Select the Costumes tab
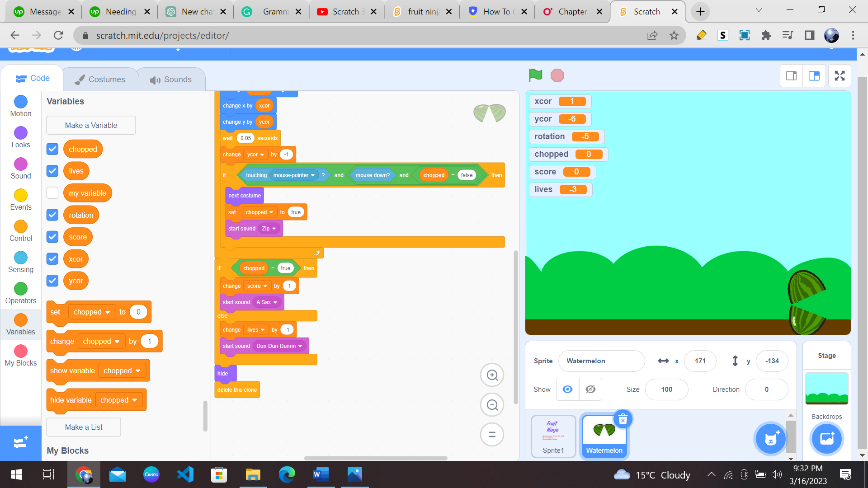 100,79
